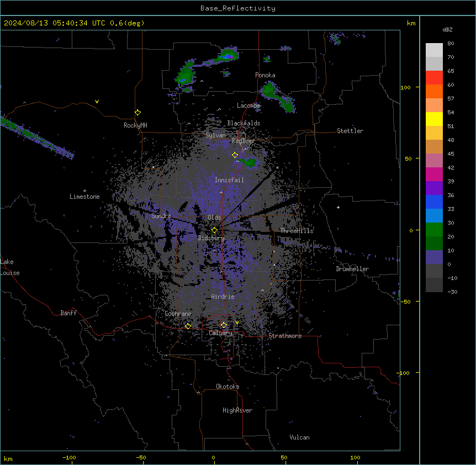Pick the blue 36 dBZ legend swatch
The height and width of the screenshot is (465, 476).
tap(434, 202)
